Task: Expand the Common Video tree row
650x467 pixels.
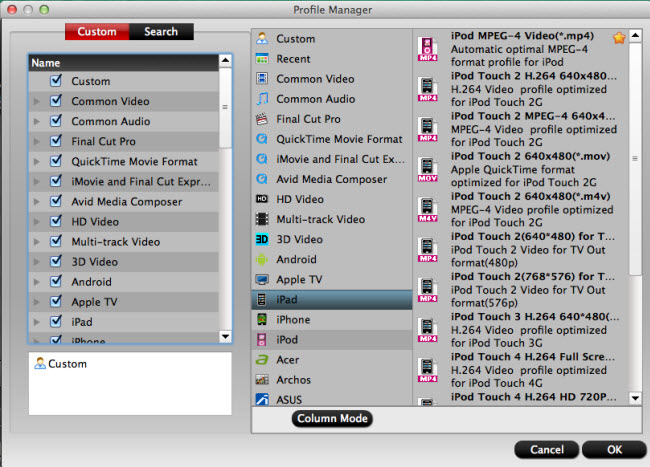Action: coord(36,101)
